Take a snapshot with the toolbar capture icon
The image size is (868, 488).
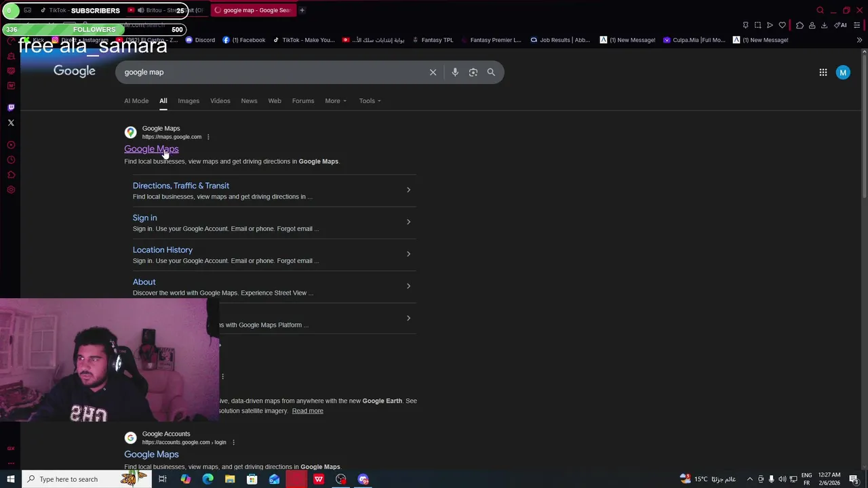(757, 25)
